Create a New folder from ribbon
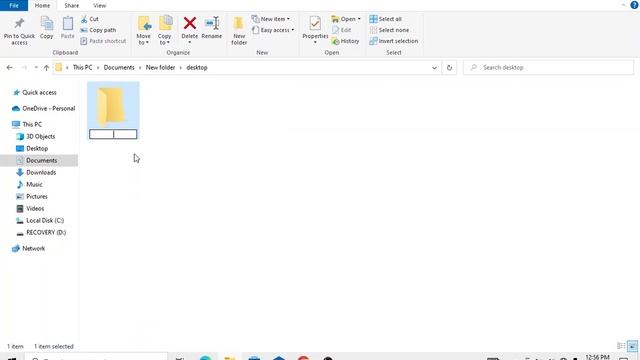The height and width of the screenshot is (360, 640). [239, 31]
